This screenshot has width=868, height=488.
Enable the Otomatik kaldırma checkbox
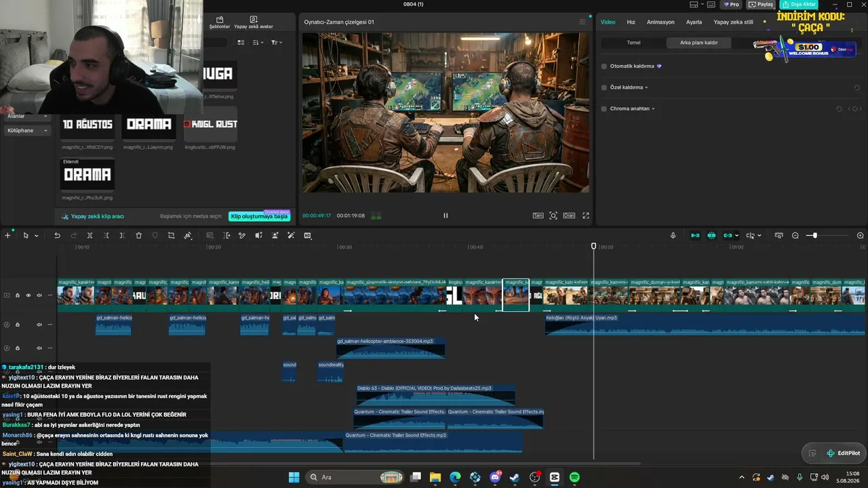(x=604, y=66)
